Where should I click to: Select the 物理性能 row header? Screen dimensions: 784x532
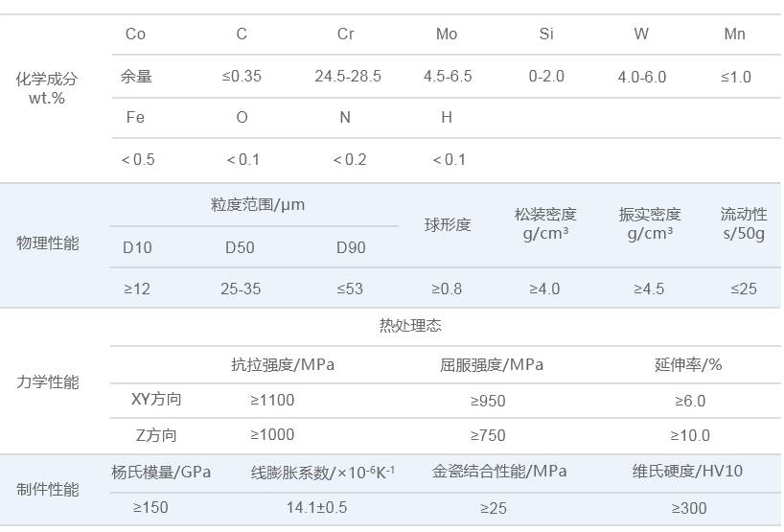[47, 243]
